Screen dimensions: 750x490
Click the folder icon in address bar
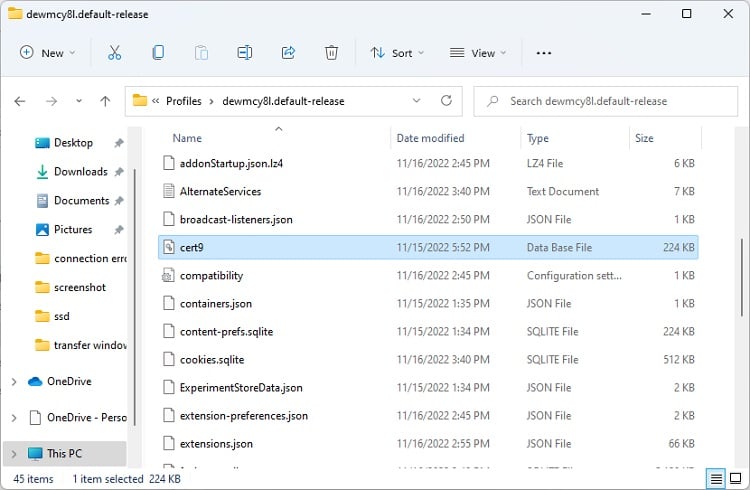tap(140, 100)
